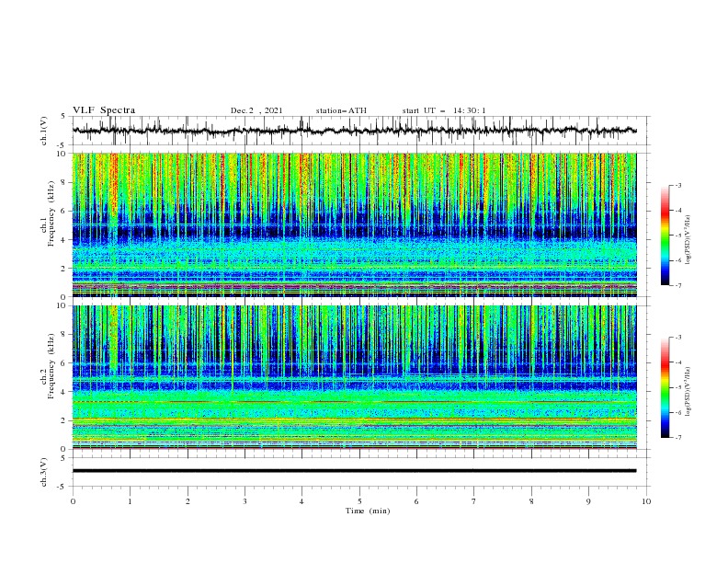This screenshot has width=728, height=563.
Task: Click time axis tick label 8
Action: click(x=531, y=501)
